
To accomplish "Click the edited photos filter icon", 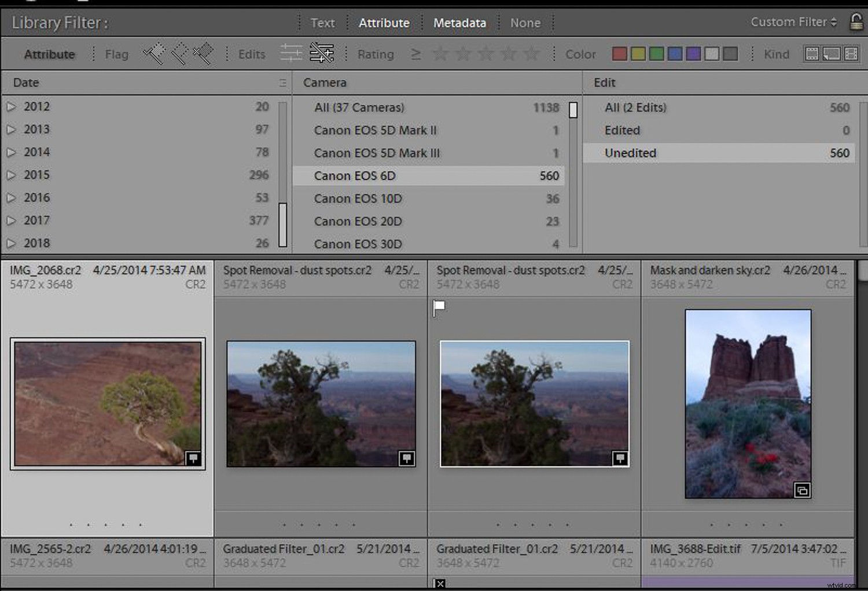I will 291,53.
